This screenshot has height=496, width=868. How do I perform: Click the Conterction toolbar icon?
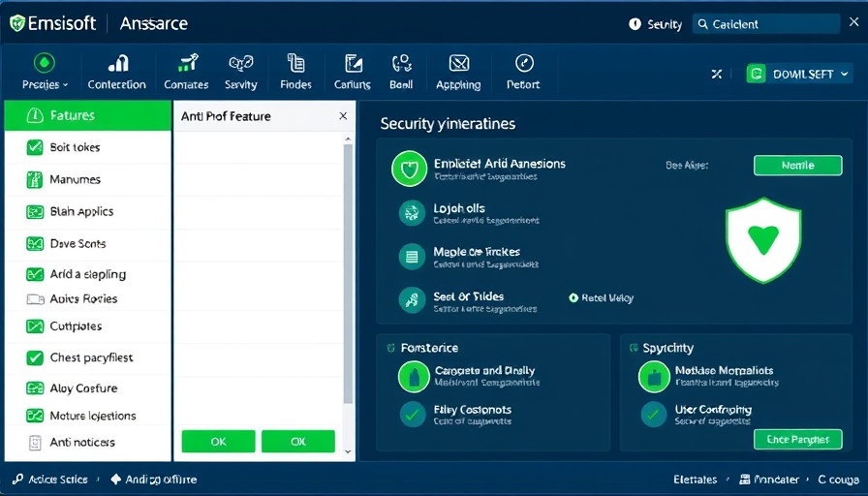tap(117, 64)
